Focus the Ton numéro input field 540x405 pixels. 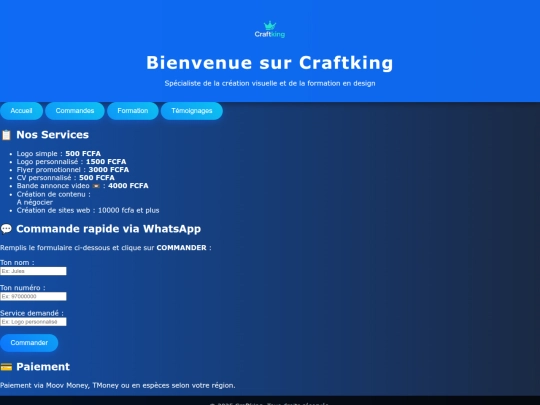(33, 296)
